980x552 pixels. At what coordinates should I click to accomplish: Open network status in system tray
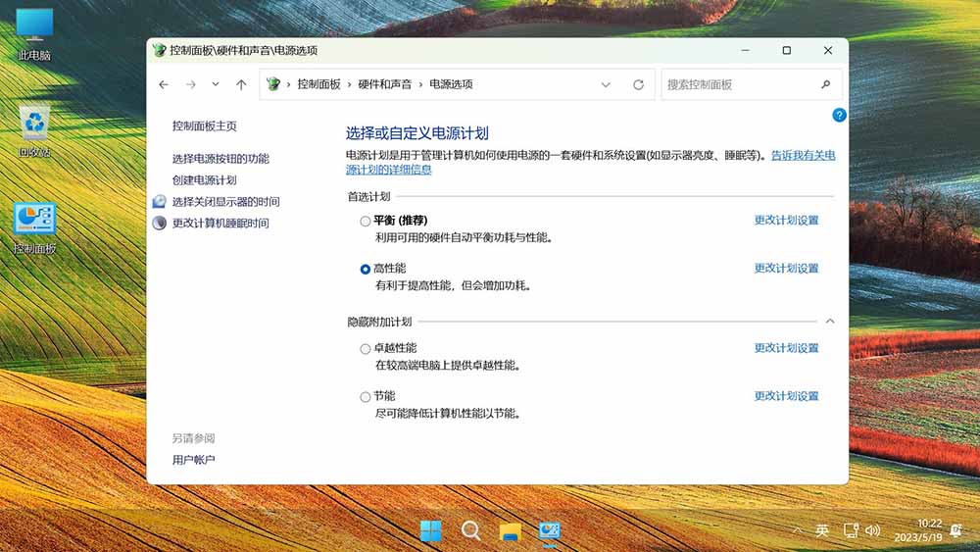(850, 530)
